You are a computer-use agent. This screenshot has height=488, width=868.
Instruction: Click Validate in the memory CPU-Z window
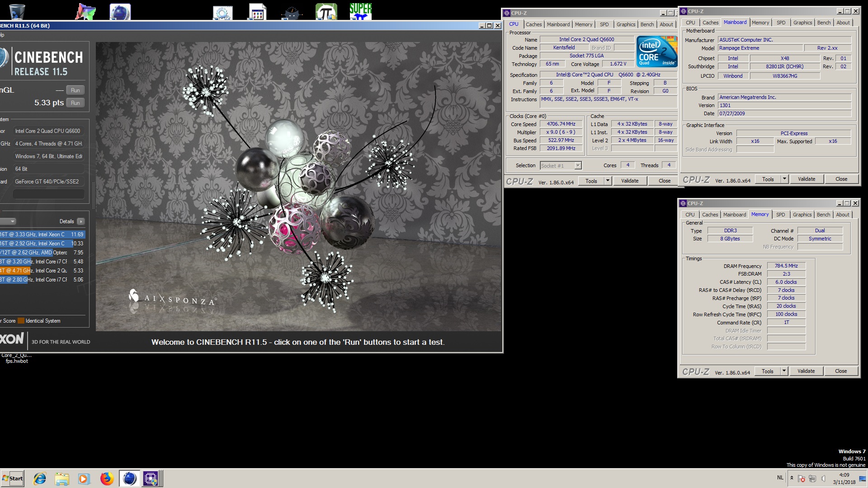pyautogui.click(x=806, y=371)
